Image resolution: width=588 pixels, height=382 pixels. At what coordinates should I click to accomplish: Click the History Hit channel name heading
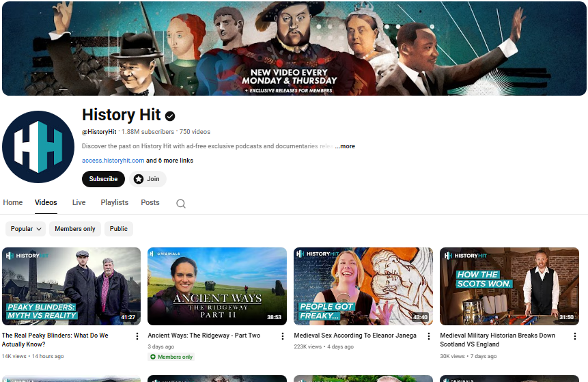tap(122, 115)
